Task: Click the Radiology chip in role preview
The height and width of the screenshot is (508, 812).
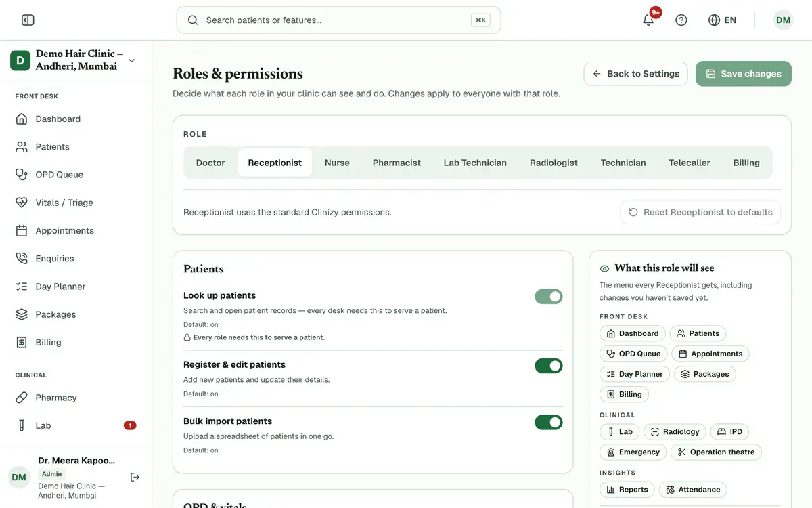Action: [x=675, y=432]
